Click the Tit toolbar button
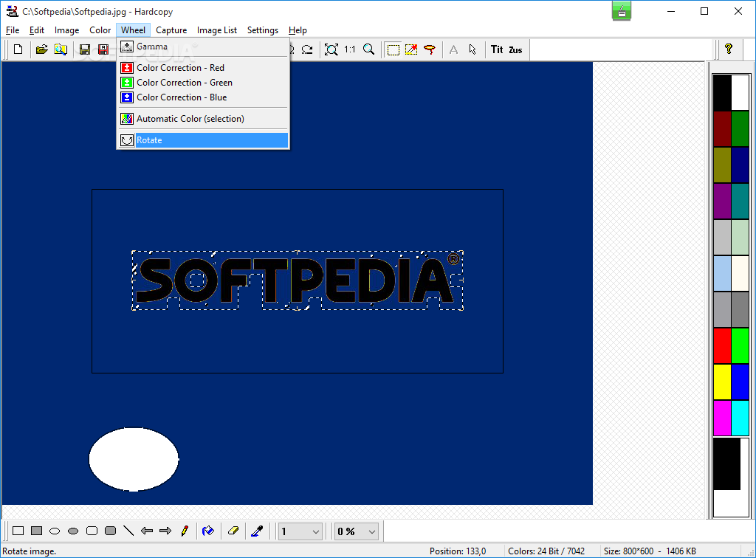Screen dimensions: 756x558 (x=497, y=49)
